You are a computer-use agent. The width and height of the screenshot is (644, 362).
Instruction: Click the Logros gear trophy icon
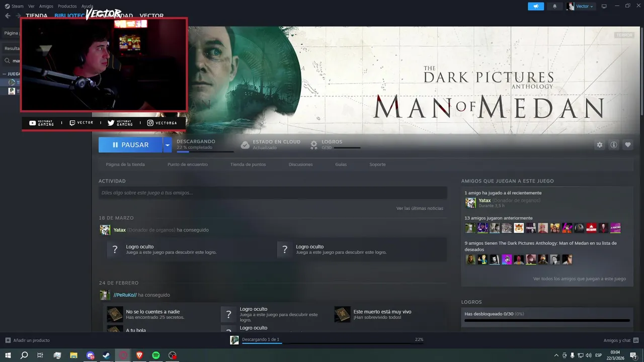click(x=314, y=145)
